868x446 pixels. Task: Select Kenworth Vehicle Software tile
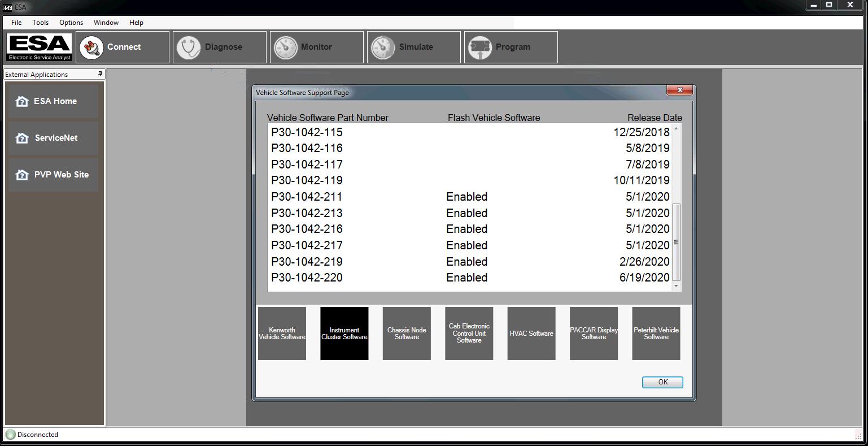click(282, 334)
